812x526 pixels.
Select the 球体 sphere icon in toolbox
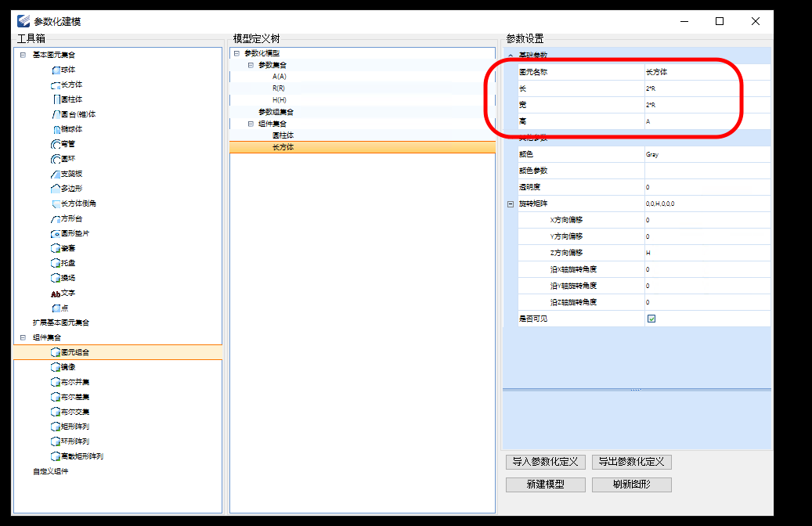point(56,70)
